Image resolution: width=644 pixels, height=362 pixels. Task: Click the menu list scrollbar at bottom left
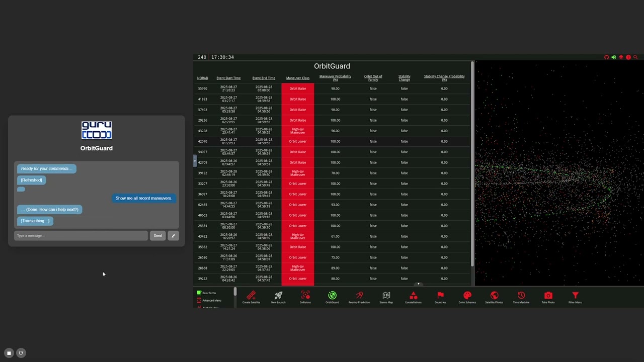(x=235, y=292)
